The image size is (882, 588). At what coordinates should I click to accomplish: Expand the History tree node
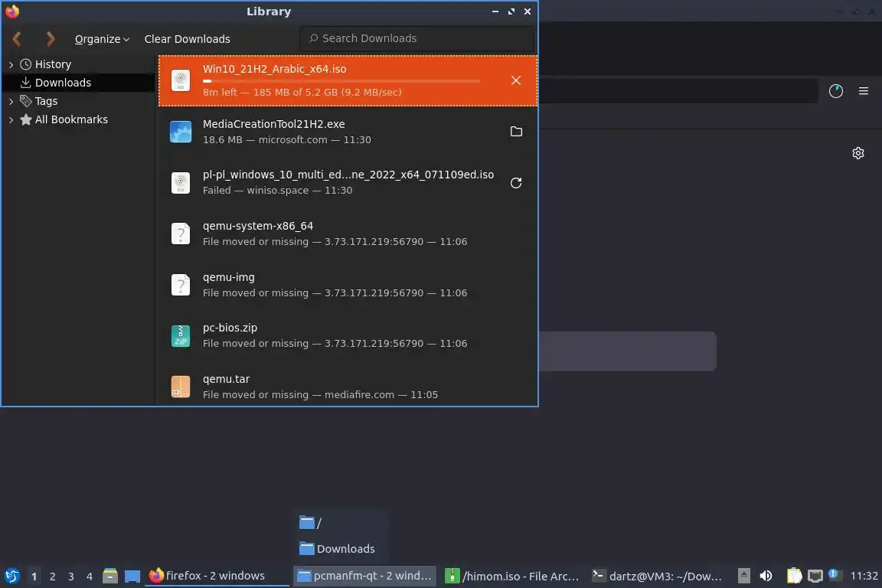click(11, 65)
